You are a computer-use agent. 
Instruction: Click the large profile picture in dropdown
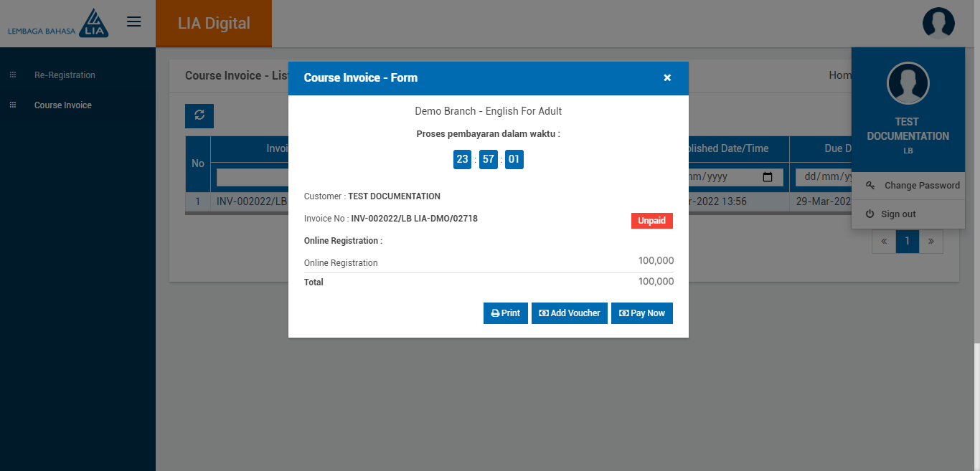908,83
